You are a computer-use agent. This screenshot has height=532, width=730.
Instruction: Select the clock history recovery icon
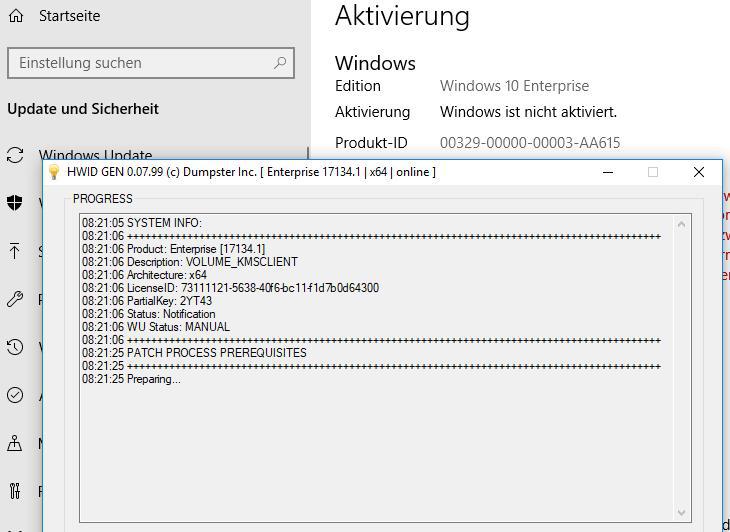pyautogui.click(x=15, y=347)
